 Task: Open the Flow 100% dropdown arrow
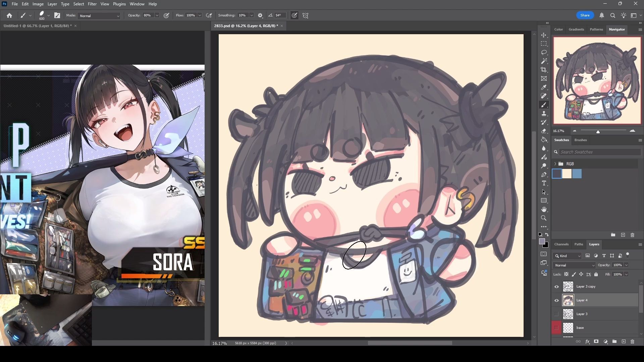[x=200, y=15]
